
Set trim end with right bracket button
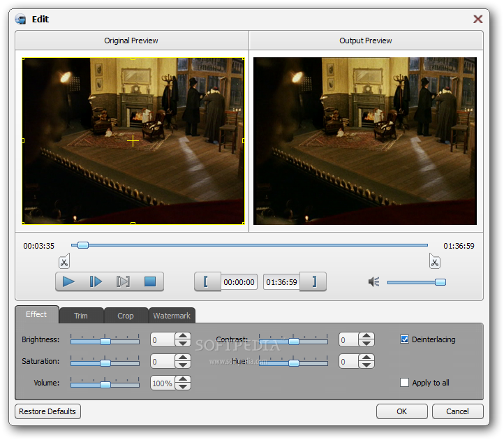coord(313,281)
